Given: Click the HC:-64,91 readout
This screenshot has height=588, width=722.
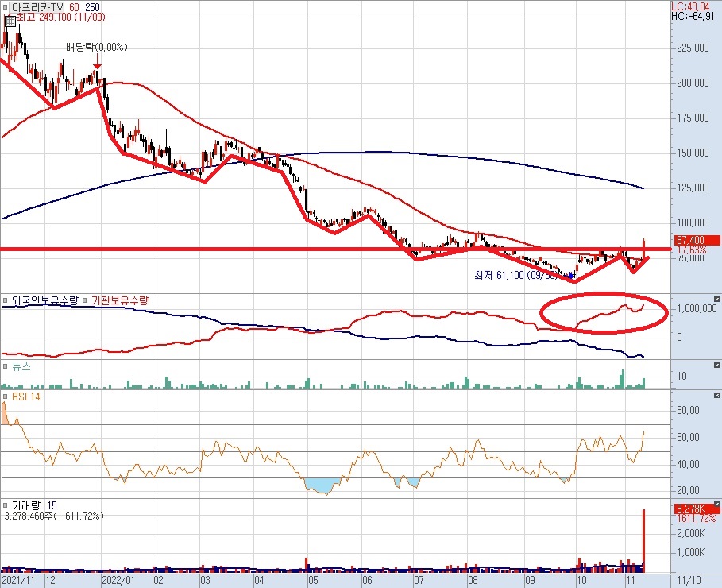Looking at the screenshot, I should tap(693, 16).
